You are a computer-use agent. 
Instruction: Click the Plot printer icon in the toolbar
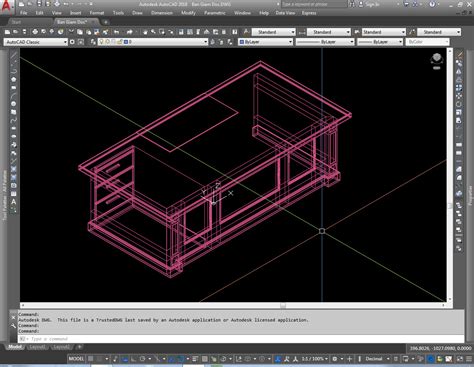click(x=35, y=32)
